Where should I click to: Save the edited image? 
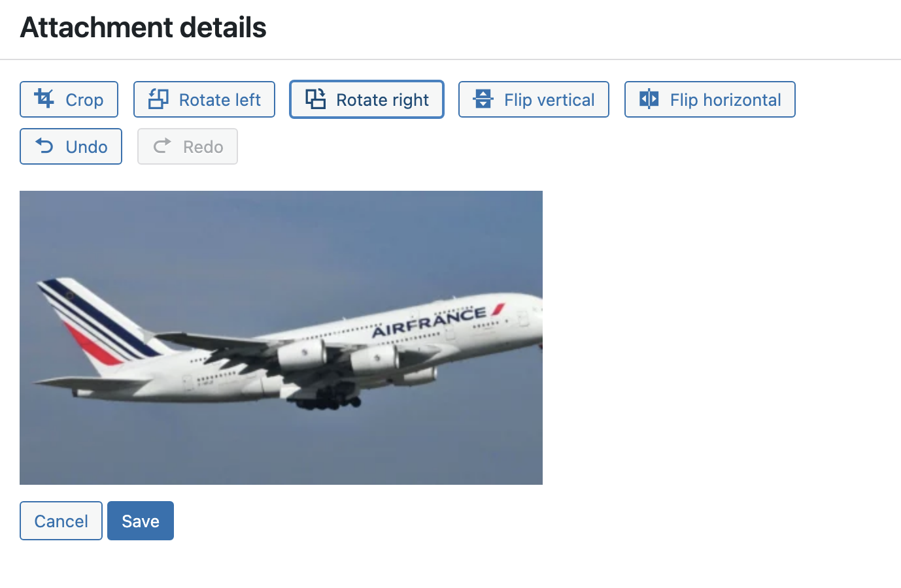(141, 521)
